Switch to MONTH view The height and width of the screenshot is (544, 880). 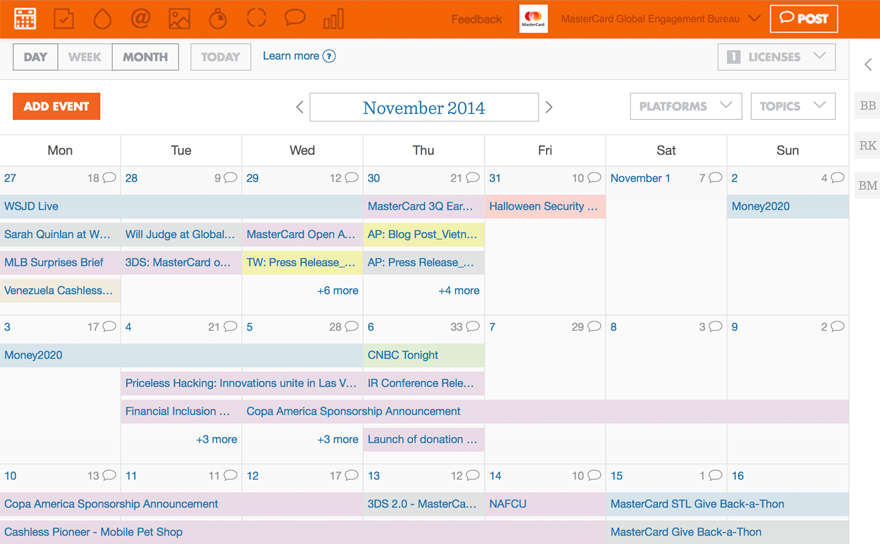point(145,57)
